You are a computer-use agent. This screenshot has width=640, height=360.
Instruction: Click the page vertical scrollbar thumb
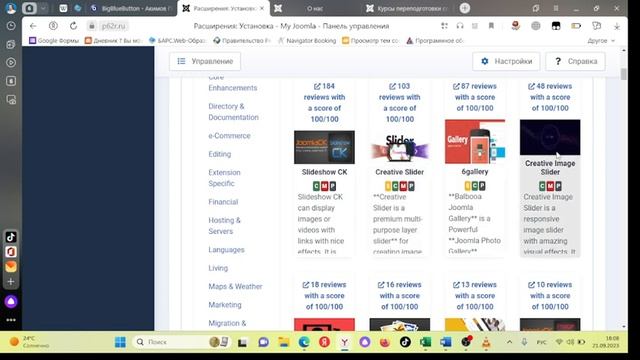pyautogui.click(x=623, y=74)
